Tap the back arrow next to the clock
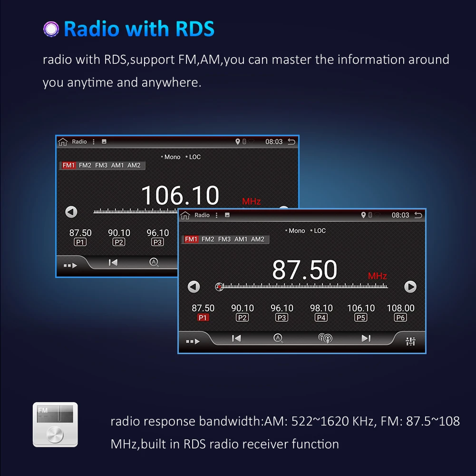The height and width of the screenshot is (476, 476). [x=419, y=215]
